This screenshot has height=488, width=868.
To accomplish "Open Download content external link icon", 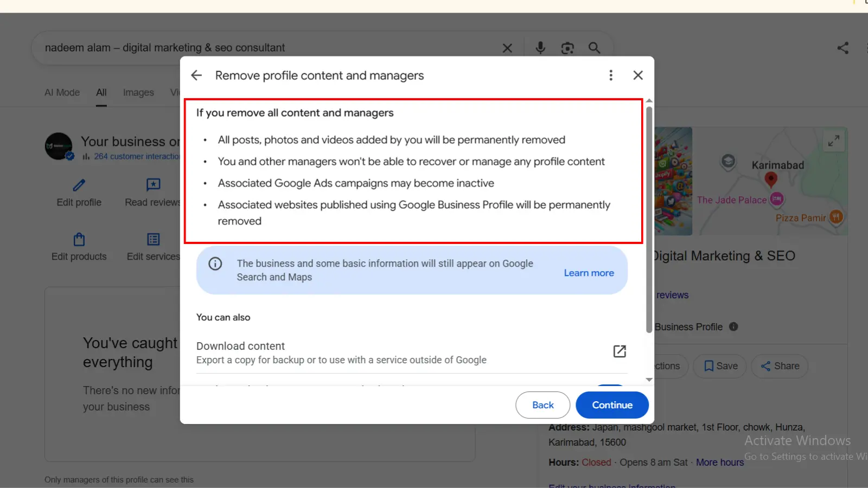I will [620, 351].
